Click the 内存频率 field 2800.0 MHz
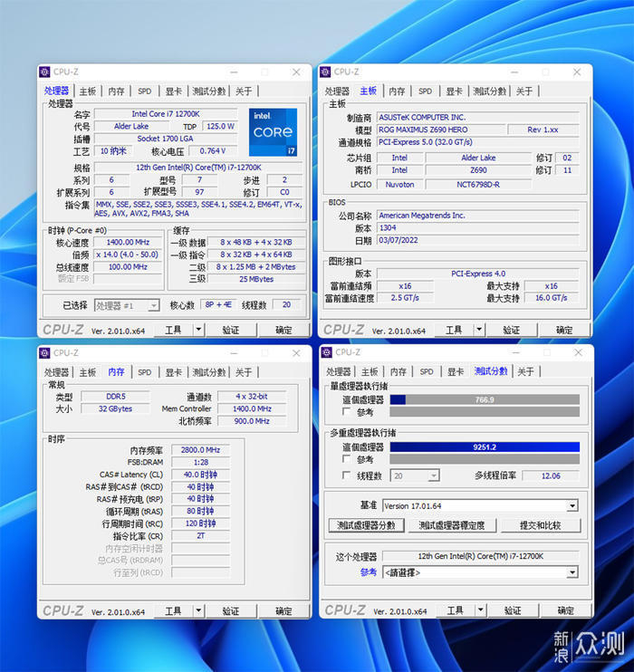Screen dimensions: 634x672 pos(201,450)
